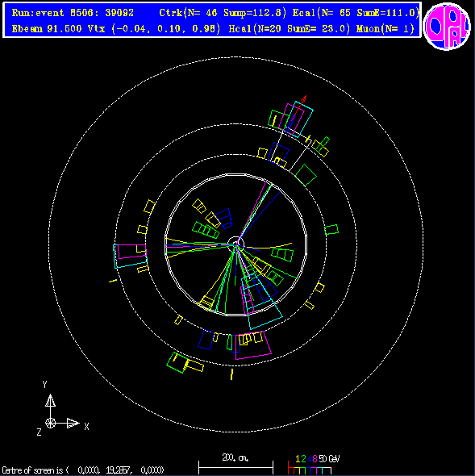
Task: Click the central vertex circle of the detector
Action: pyautogui.click(x=235, y=244)
